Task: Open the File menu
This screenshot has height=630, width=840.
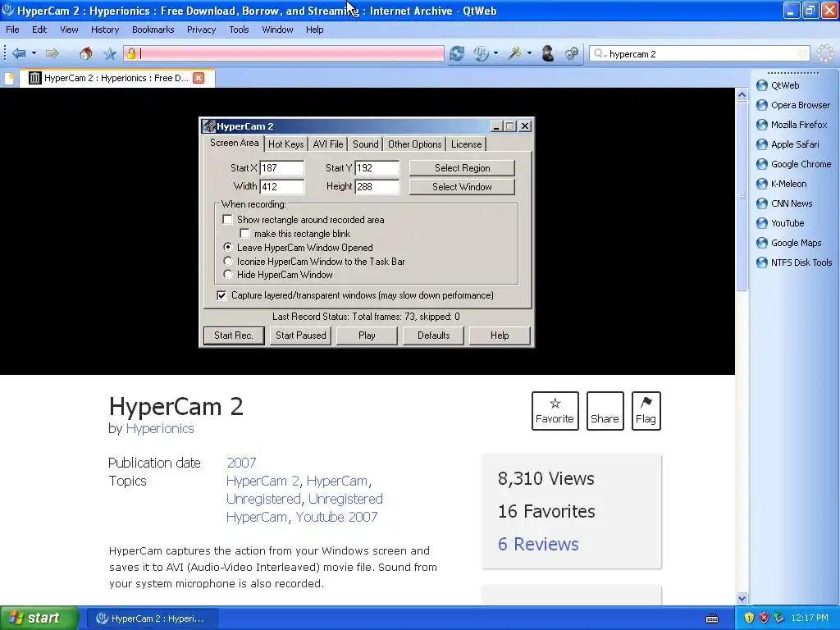Action: [12, 30]
